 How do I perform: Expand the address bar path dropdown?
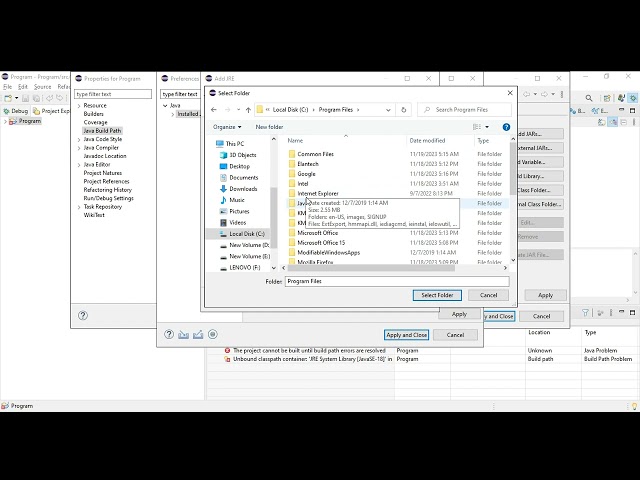pyautogui.click(x=388, y=110)
